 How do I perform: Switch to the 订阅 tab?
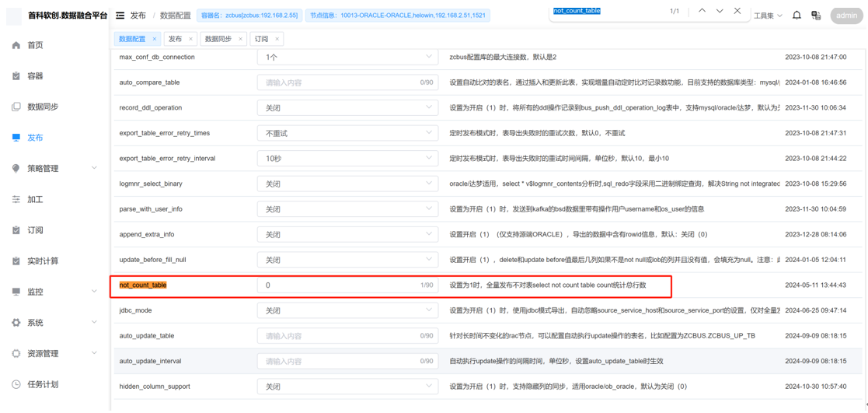[x=262, y=39]
